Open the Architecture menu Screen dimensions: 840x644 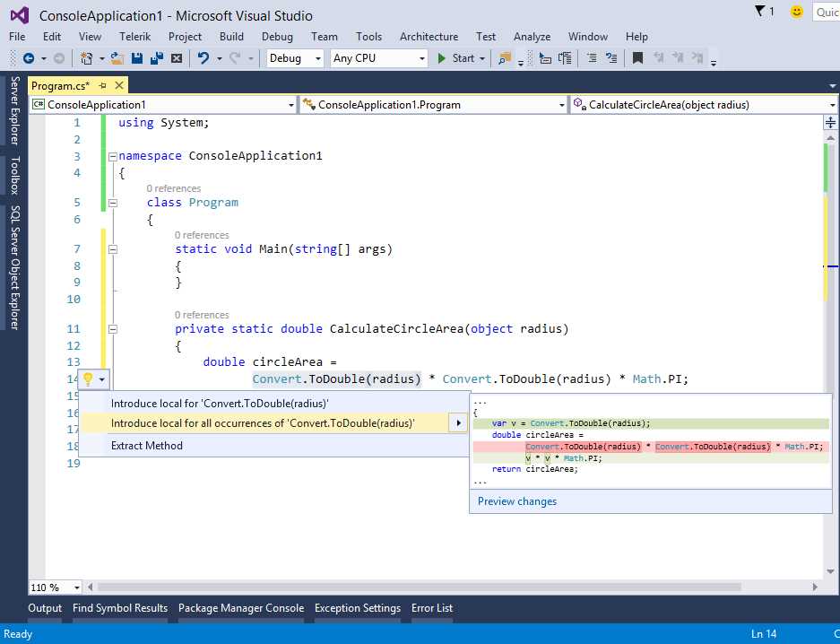[429, 37]
